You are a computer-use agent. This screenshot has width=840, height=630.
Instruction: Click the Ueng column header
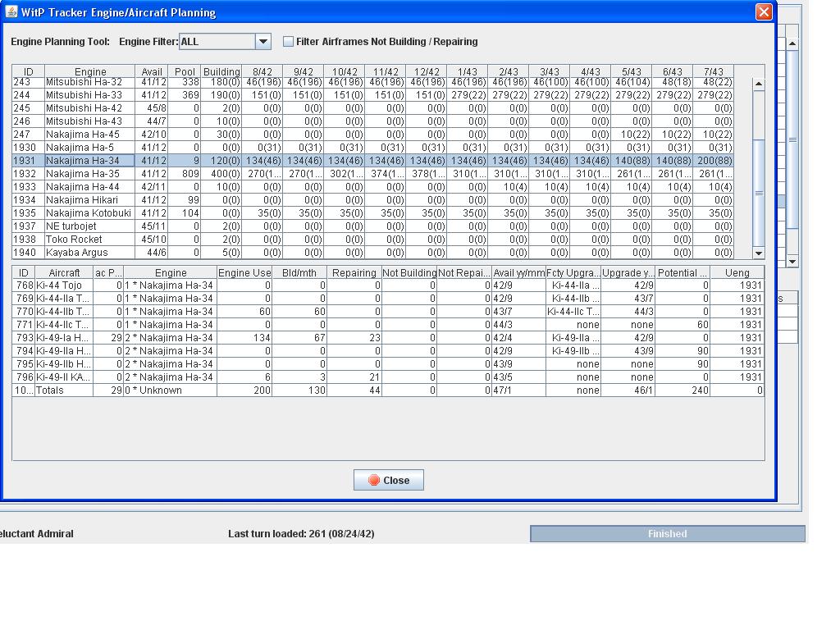pos(737,272)
